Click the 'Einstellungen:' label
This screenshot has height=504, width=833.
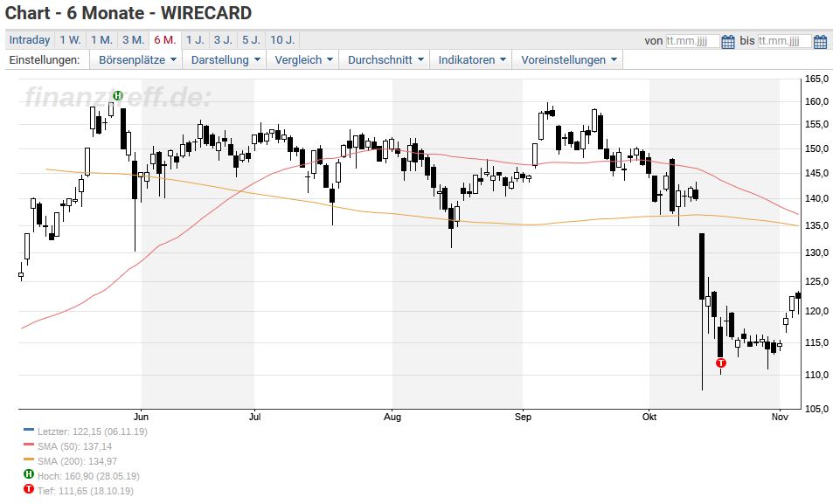point(45,60)
